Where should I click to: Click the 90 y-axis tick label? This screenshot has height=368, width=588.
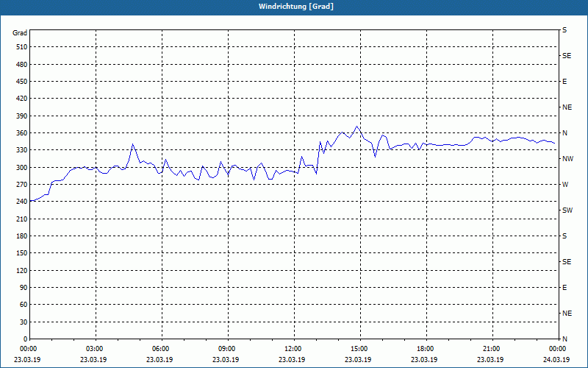pyautogui.click(x=24, y=288)
